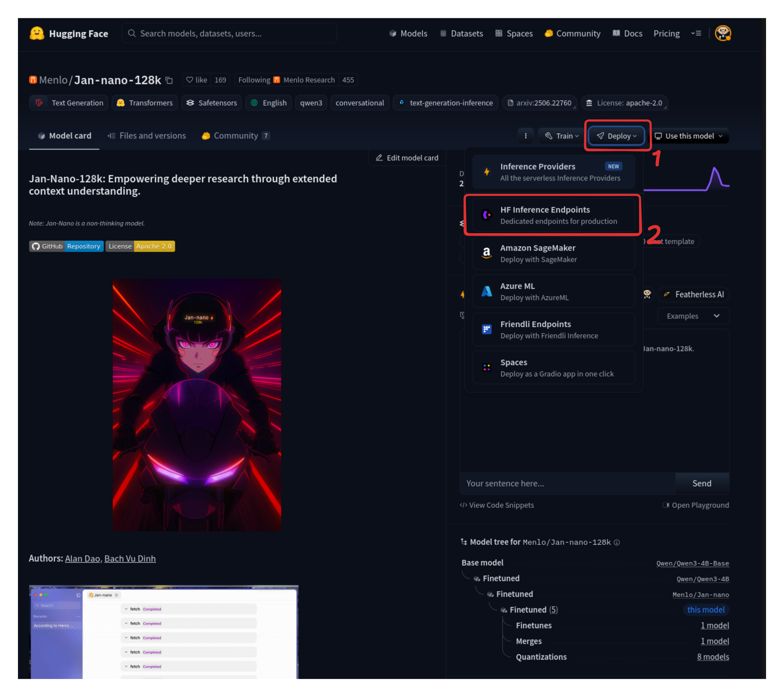Switch to Files and versions tab
Viewport: 784px width, 697px height.
(x=147, y=136)
